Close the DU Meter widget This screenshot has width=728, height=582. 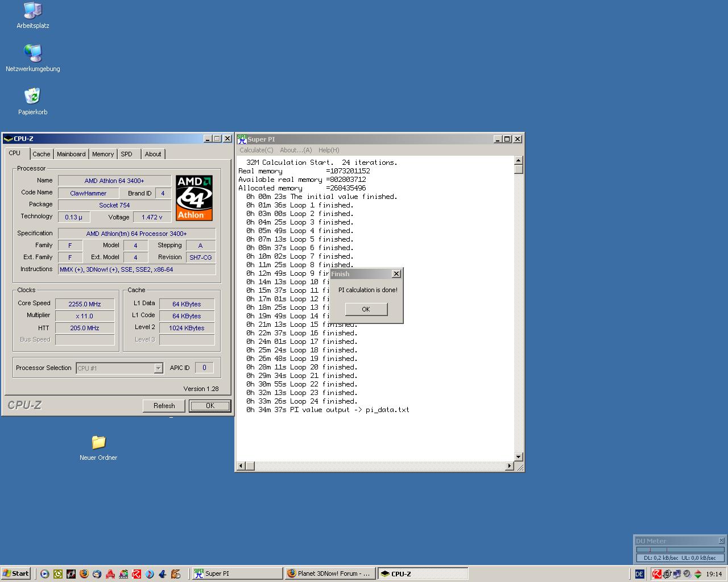pos(721,541)
